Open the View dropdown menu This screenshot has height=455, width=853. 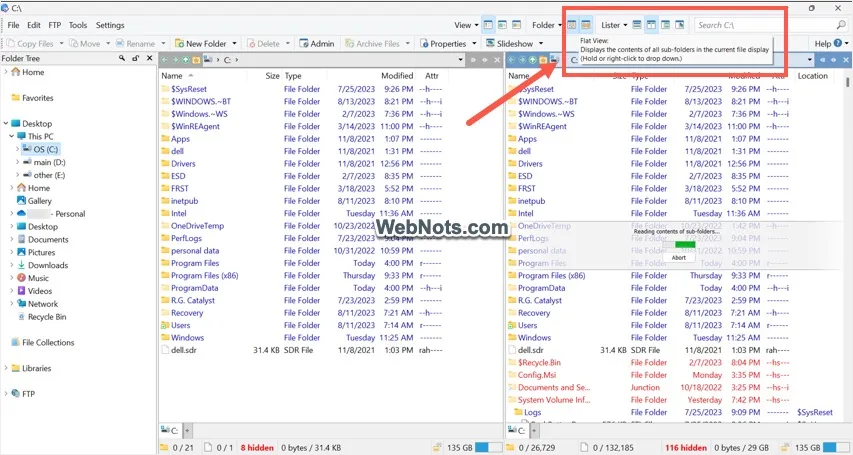pyautogui.click(x=466, y=25)
